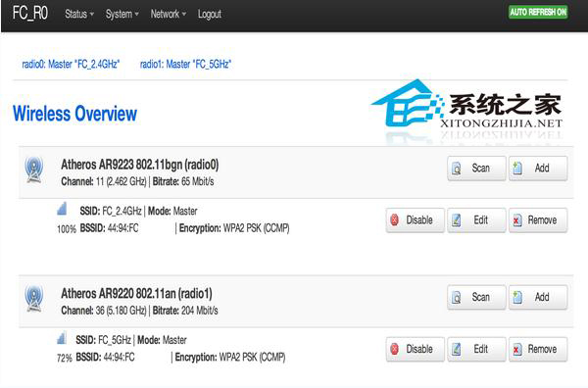
Task: Click the radio0 wireless antenna icon
Action: pos(33,170)
